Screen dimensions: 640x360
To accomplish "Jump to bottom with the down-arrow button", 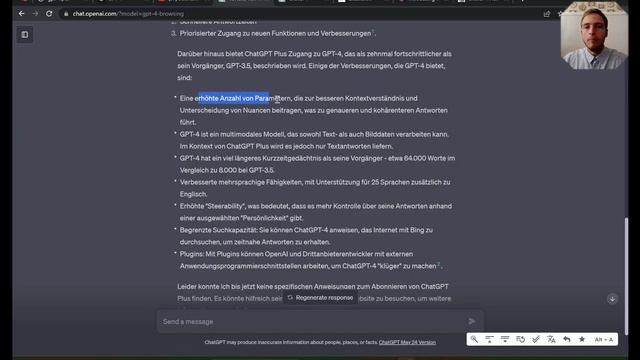I will (x=612, y=299).
